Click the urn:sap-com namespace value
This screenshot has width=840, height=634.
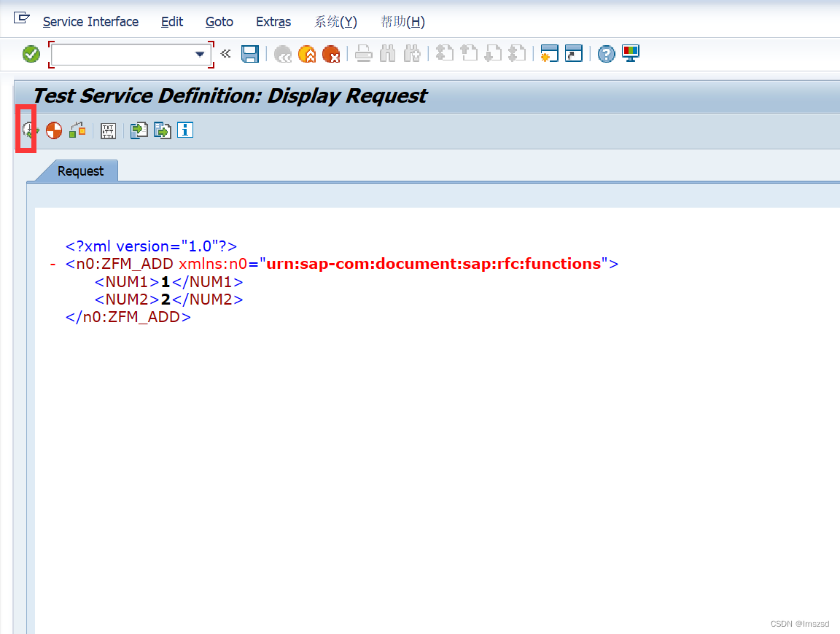(x=433, y=264)
